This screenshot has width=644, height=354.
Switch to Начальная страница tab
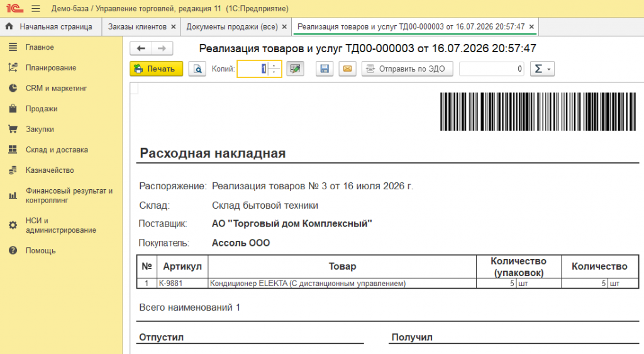(51, 26)
